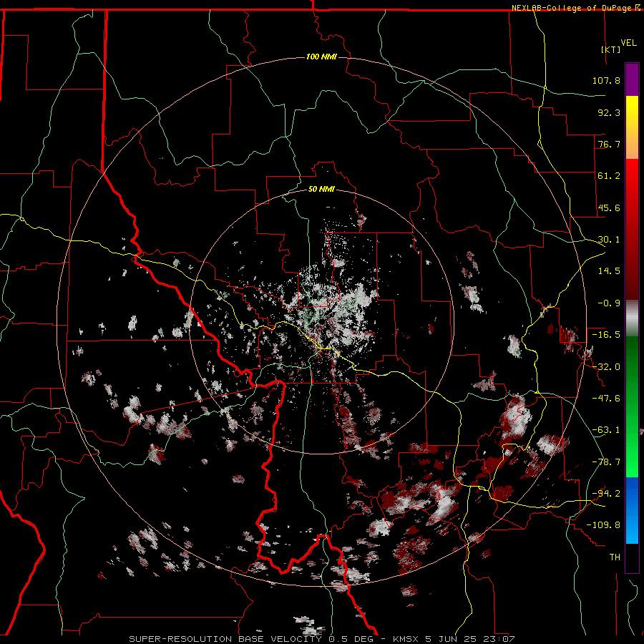The height and width of the screenshot is (644, 644).
Task: Click the 92.3 velocity scale value
Action: 609,112
